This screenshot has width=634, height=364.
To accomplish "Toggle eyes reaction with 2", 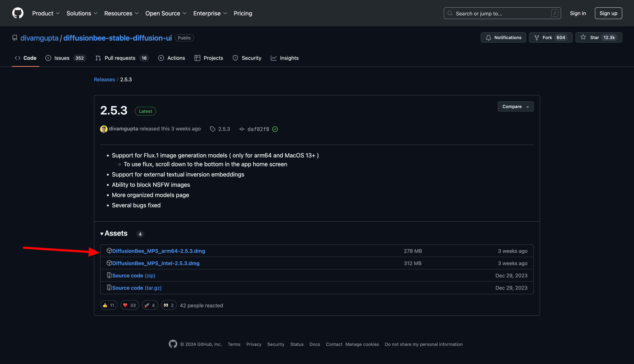I will (169, 305).
